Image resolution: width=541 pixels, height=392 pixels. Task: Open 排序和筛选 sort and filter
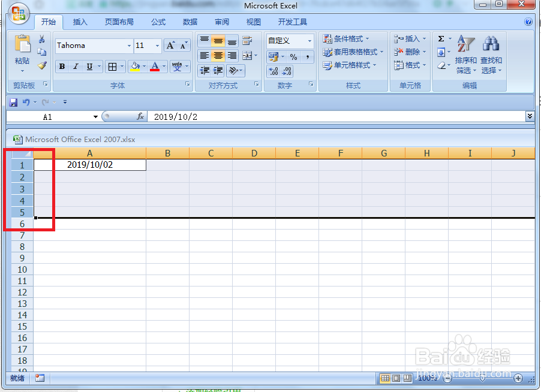pos(466,55)
